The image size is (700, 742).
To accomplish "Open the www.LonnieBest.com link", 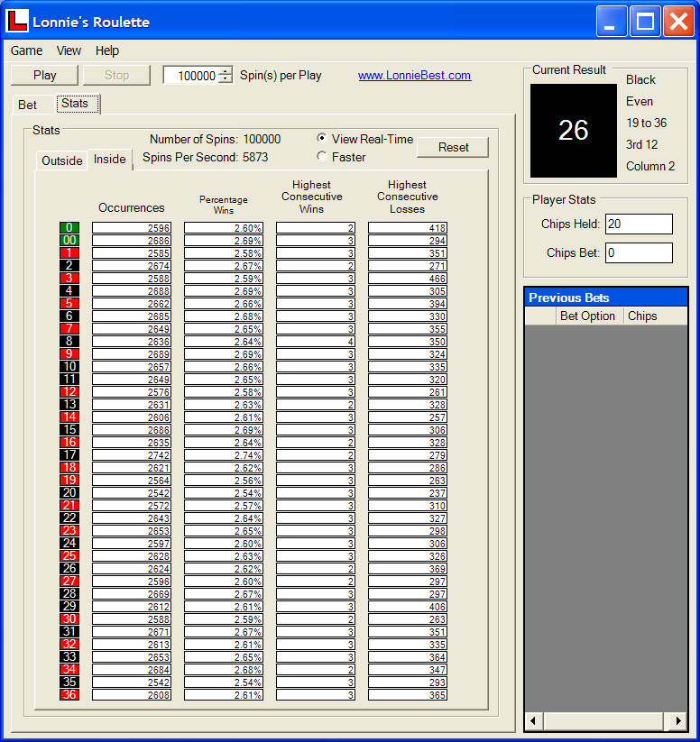I will (x=414, y=76).
